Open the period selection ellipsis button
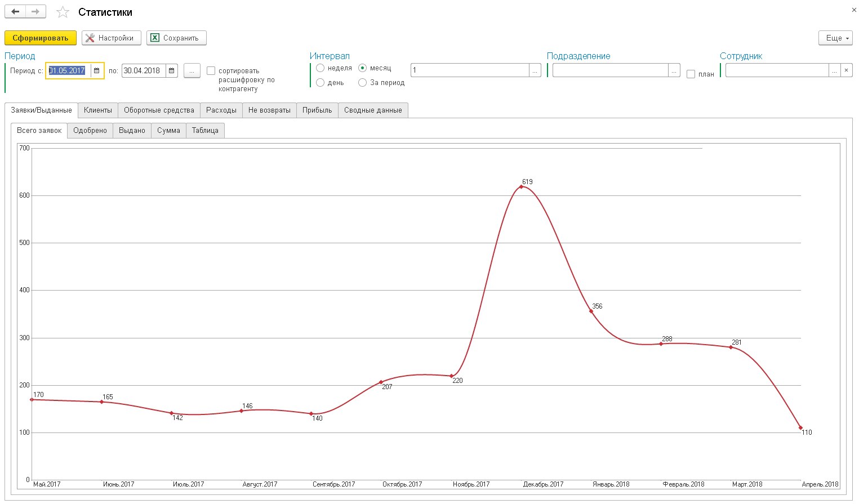859x504 pixels. pos(192,71)
